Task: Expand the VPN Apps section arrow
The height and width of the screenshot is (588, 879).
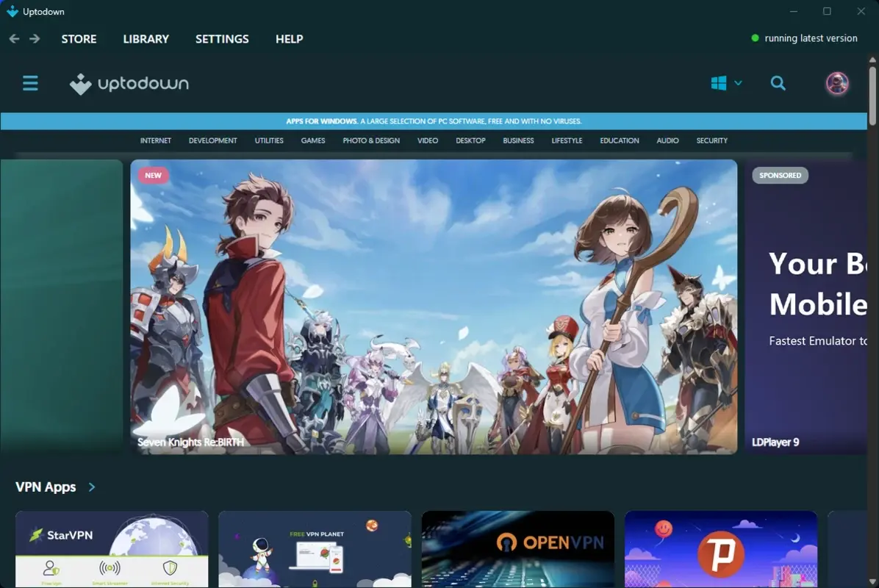Action: [x=91, y=487]
